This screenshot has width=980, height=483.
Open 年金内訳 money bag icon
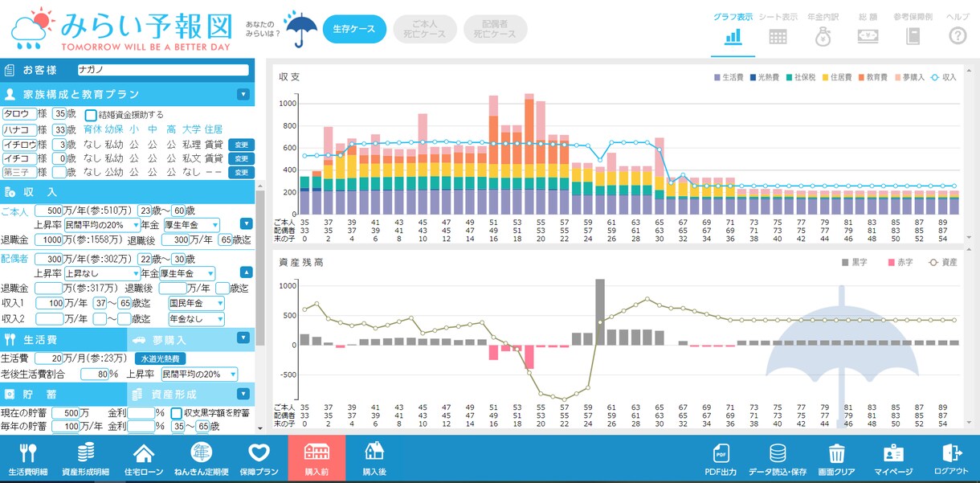(x=823, y=36)
